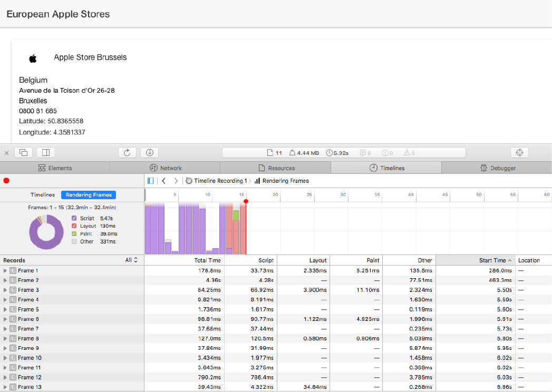
Task: Activate the element selection crosshair icon
Action: tap(520, 152)
